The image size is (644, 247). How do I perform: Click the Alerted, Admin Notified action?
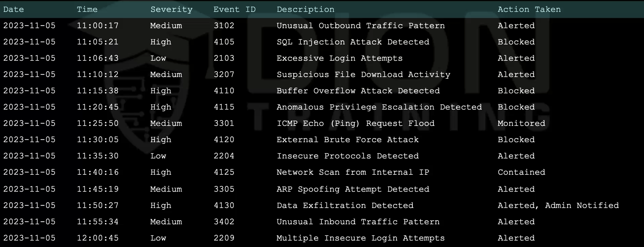(x=558, y=206)
